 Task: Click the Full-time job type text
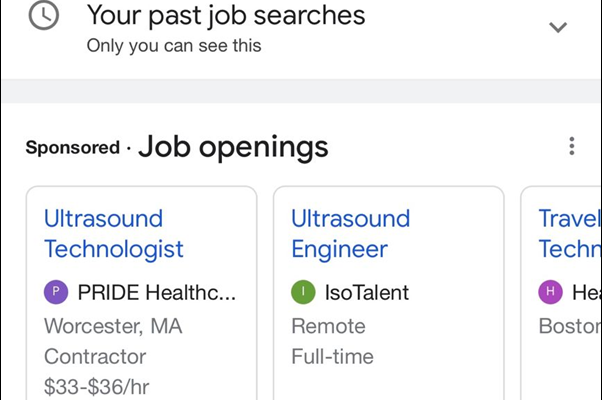332,356
